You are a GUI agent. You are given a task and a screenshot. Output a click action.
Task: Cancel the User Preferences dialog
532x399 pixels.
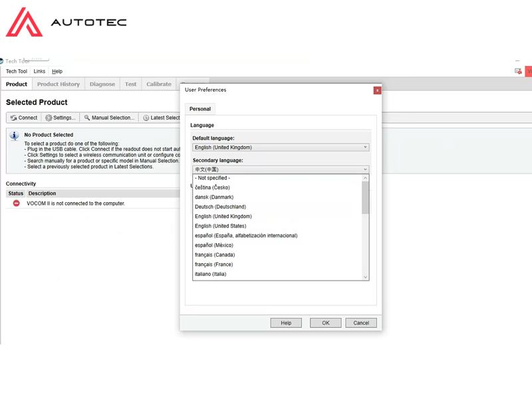(361, 323)
